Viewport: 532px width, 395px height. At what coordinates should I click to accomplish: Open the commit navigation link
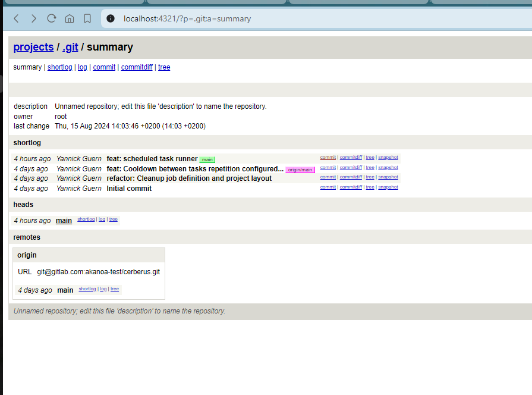pos(104,67)
